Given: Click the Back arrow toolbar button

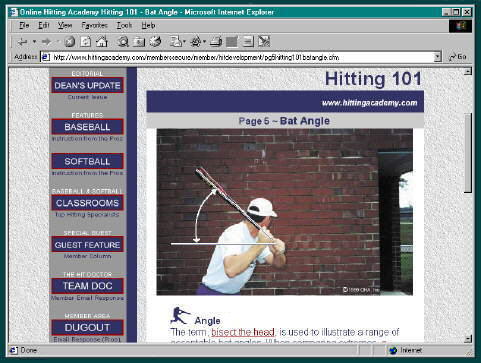Looking at the screenshot, I should [x=22, y=42].
